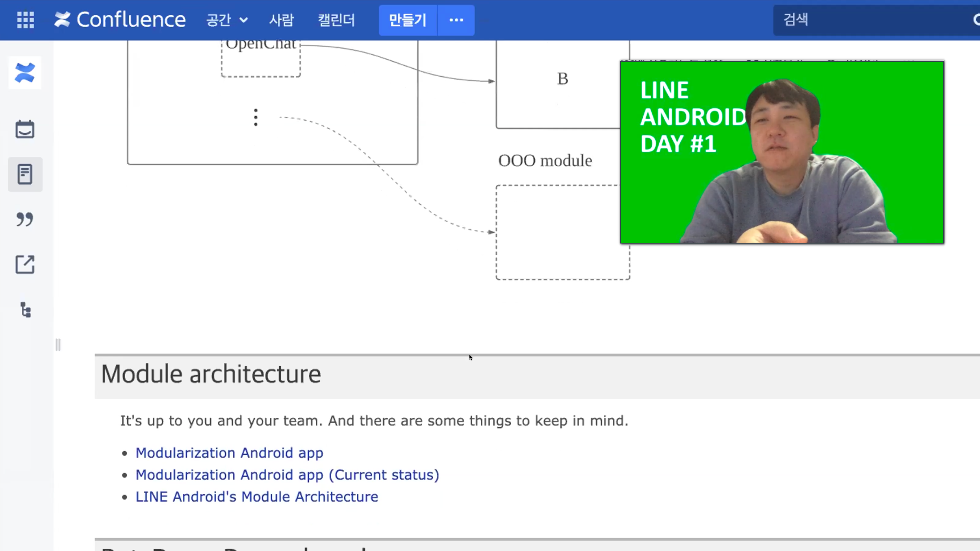980x551 pixels.
Task: Open the calendars sidebar icon
Action: [25, 129]
